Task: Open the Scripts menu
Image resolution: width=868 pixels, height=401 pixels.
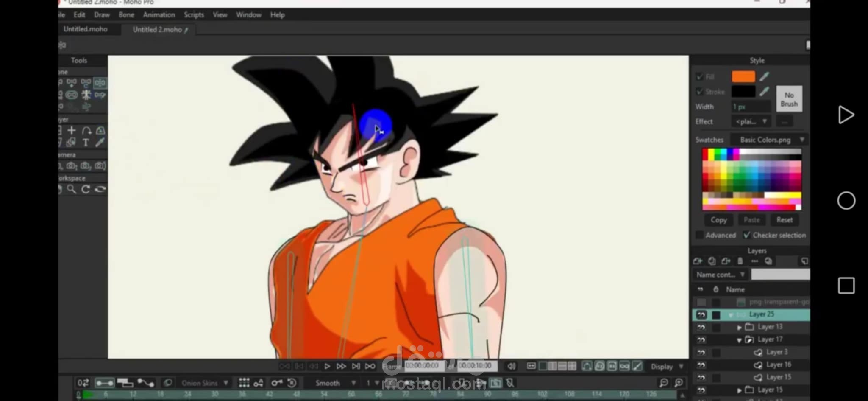Action: click(194, 15)
